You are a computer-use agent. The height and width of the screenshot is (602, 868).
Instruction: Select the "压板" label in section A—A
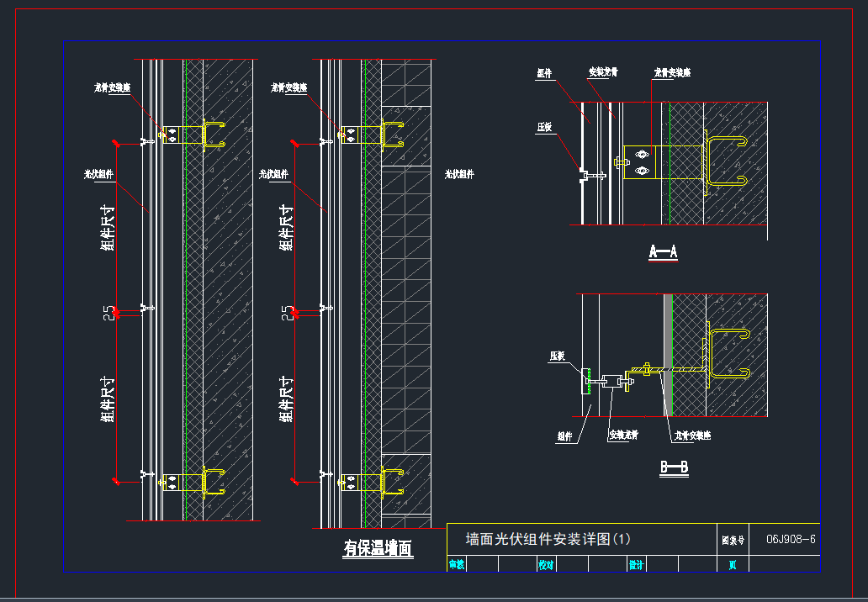click(545, 128)
